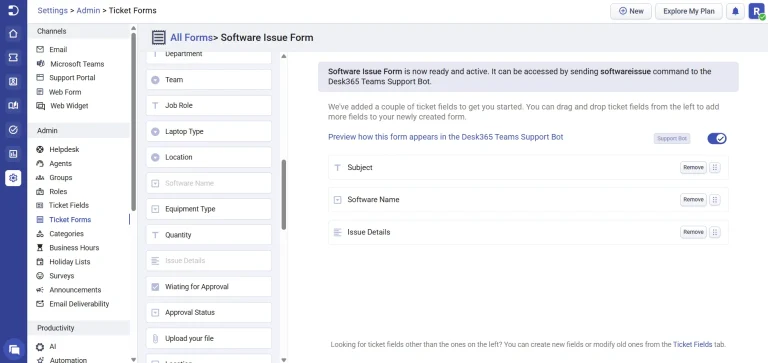Click the Microsoft Teams icon in Channels
This screenshot has width=768, height=363.
click(x=40, y=64)
